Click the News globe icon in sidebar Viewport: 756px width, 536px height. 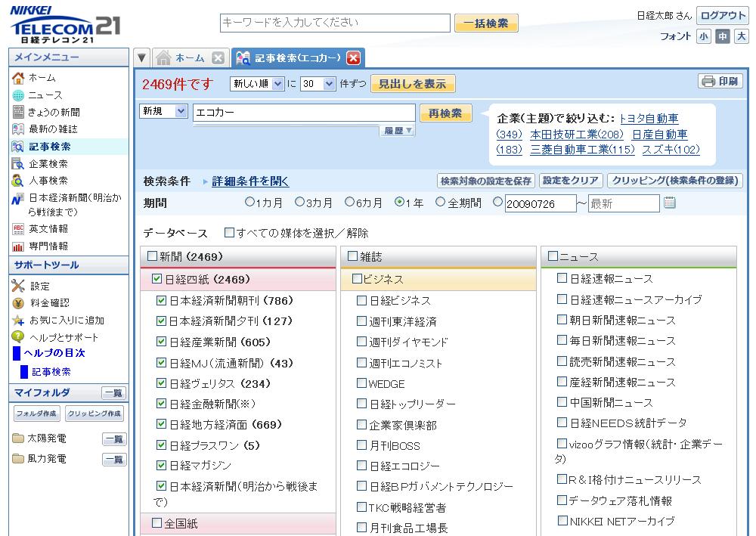[18, 95]
